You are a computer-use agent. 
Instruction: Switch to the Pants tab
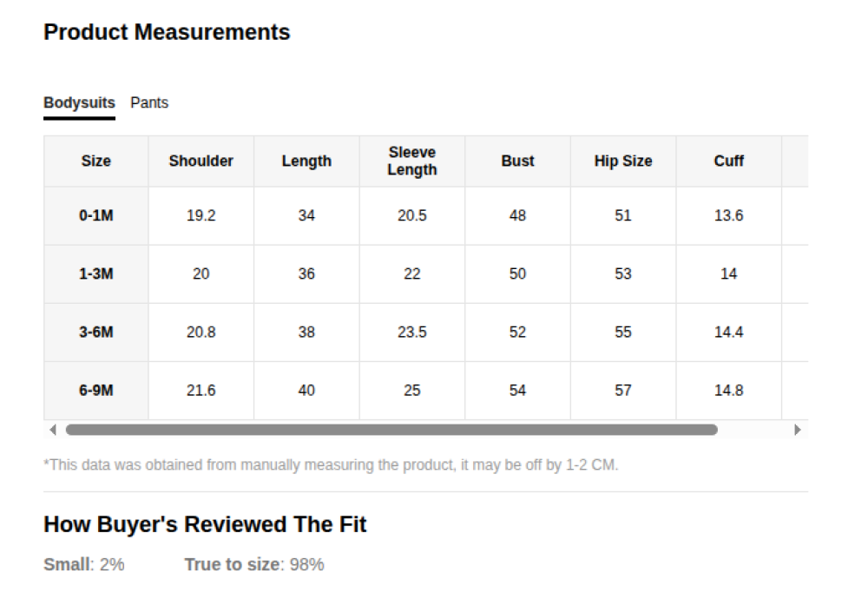click(149, 102)
